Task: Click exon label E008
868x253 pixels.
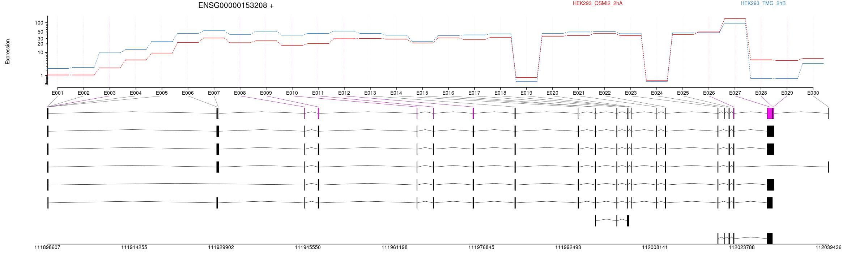Action: click(240, 93)
